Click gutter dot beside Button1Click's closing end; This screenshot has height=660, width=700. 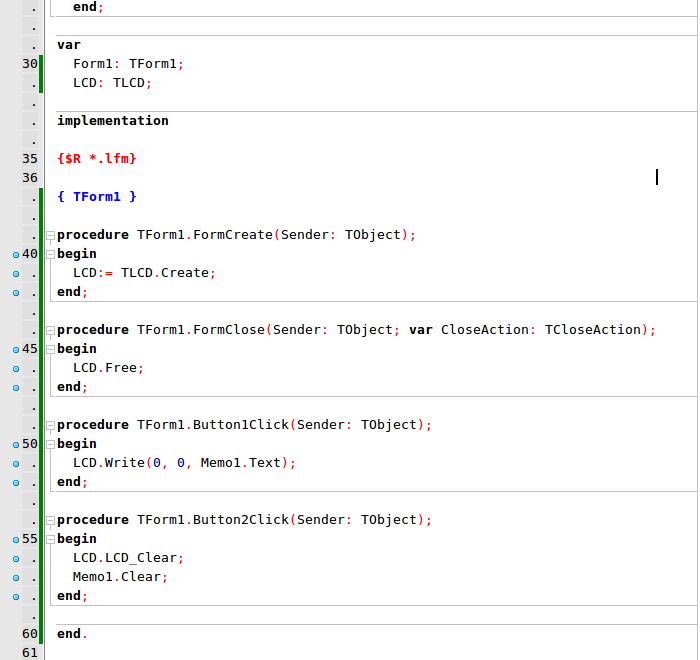(x=16, y=483)
